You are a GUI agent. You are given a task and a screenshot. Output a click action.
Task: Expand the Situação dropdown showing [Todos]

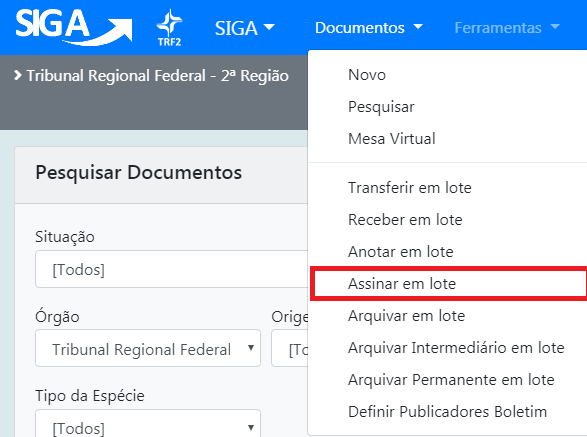pos(172,269)
